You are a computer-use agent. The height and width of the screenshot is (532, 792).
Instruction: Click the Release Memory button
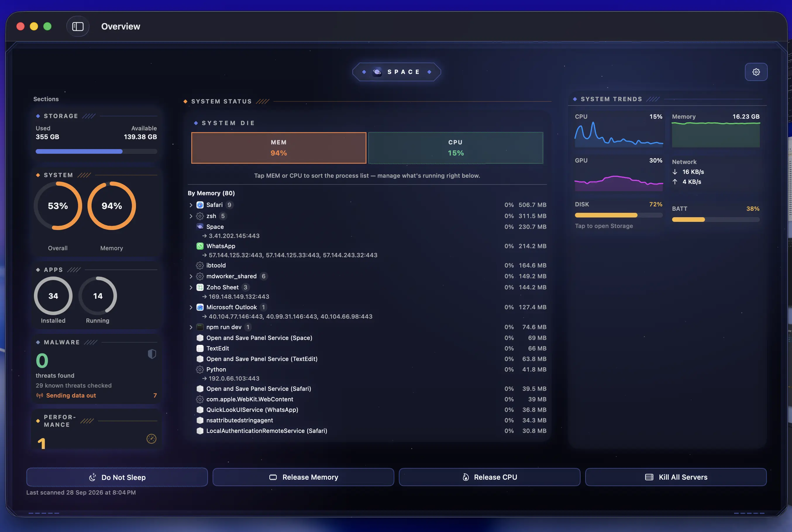303,477
